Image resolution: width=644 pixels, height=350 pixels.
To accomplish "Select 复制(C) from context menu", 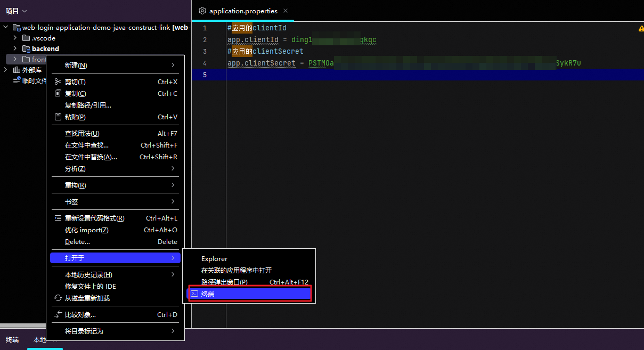I will click(x=116, y=93).
